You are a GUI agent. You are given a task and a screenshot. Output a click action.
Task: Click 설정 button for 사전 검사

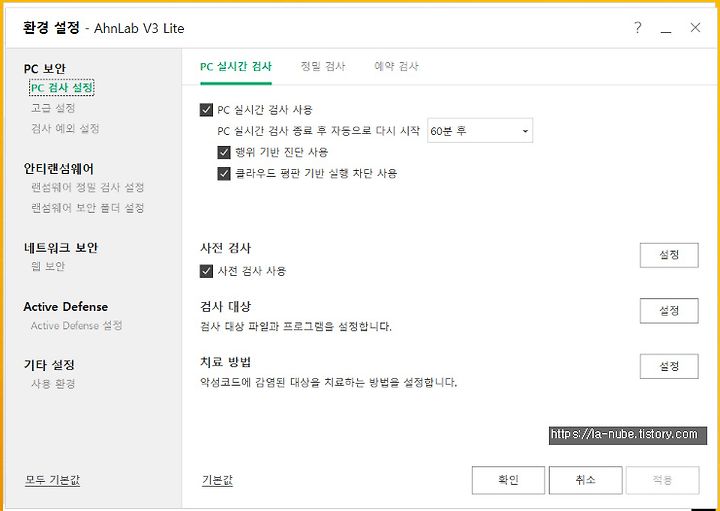669,255
